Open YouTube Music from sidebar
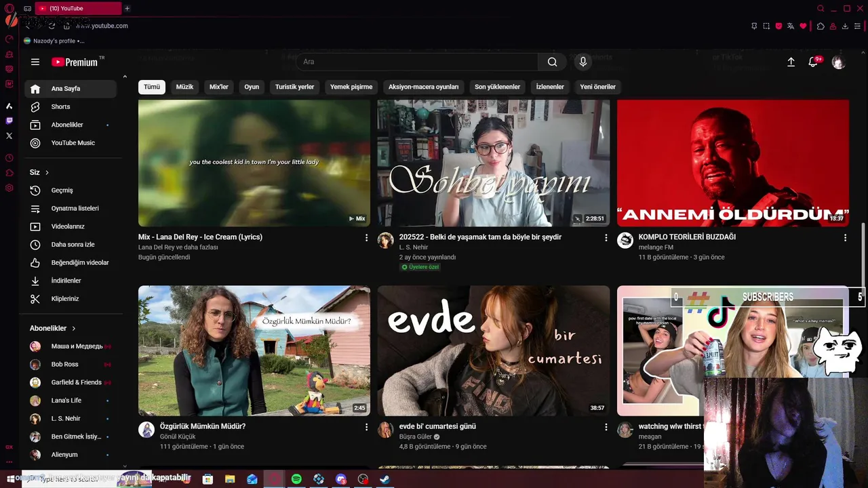868x488 pixels. tap(71, 143)
